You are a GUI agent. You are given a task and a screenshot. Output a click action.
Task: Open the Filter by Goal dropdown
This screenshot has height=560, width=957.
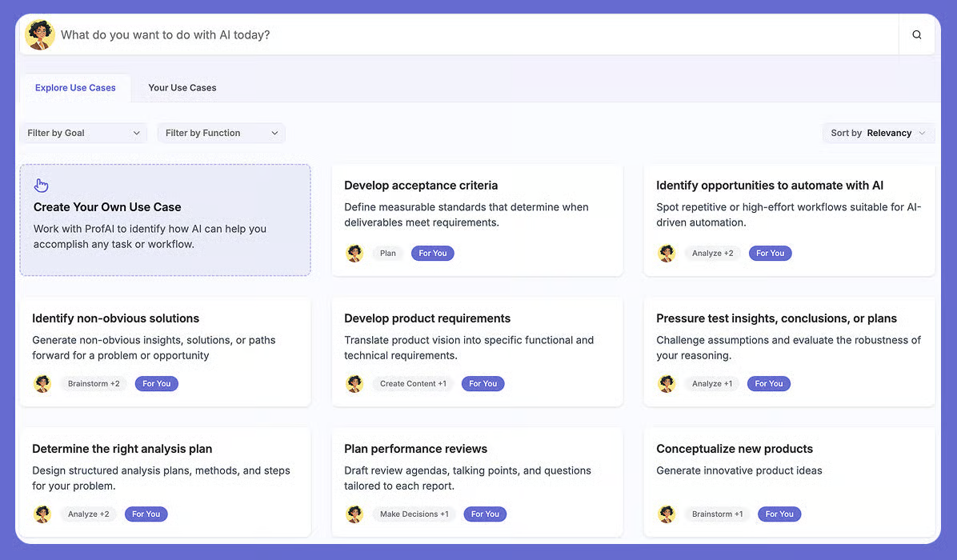(83, 133)
